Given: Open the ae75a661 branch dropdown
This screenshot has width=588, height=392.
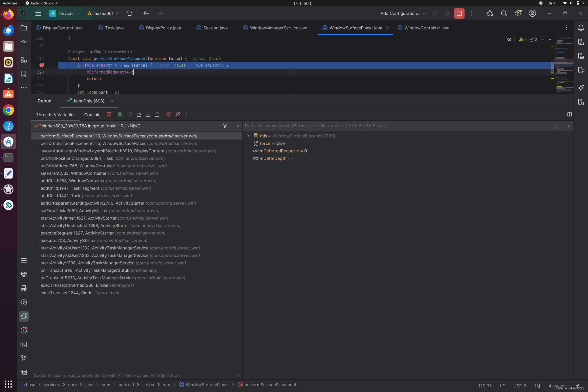Looking at the screenshot, I should pos(103,14).
